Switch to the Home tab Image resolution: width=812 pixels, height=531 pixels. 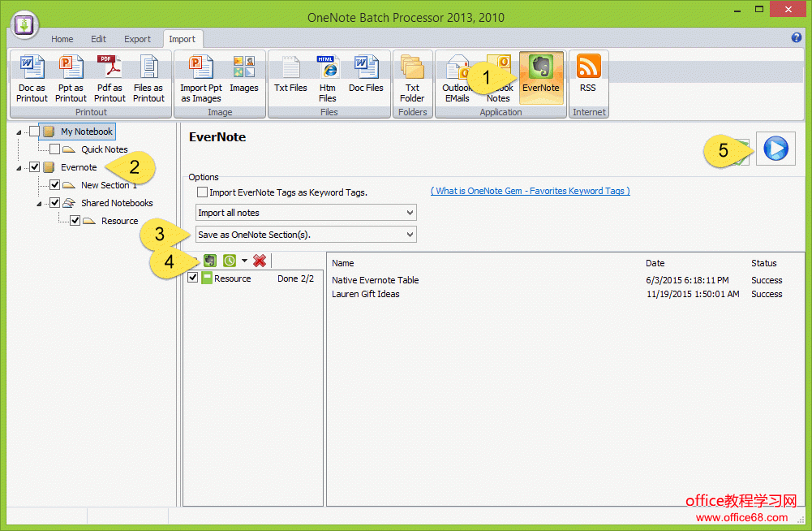(62, 38)
